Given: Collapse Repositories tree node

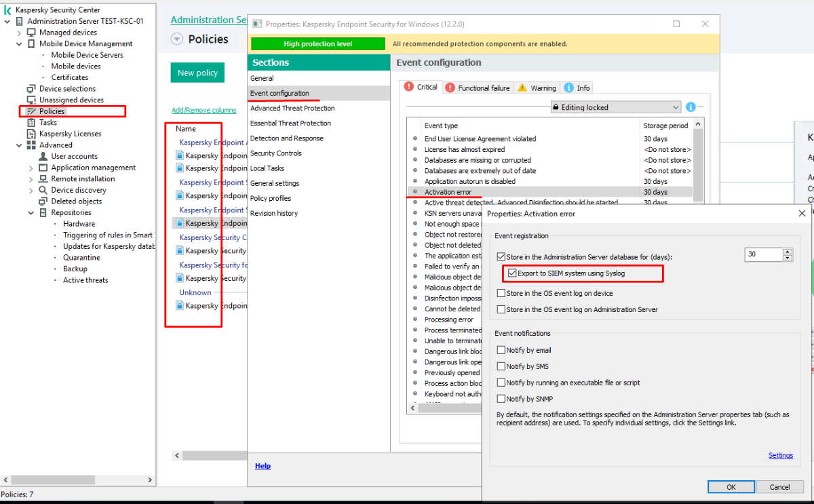Looking at the screenshot, I should (x=31, y=212).
